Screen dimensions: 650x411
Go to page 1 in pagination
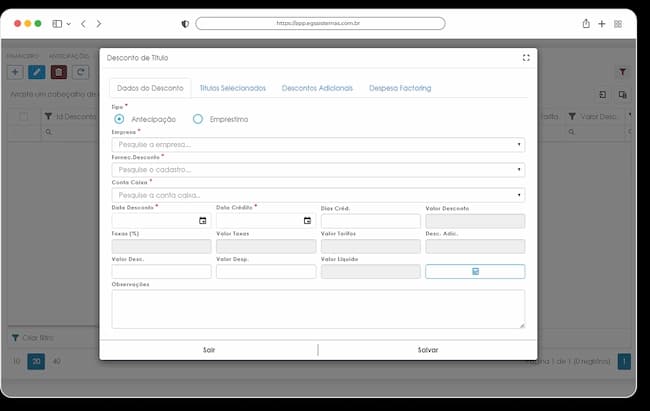pos(624,361)
